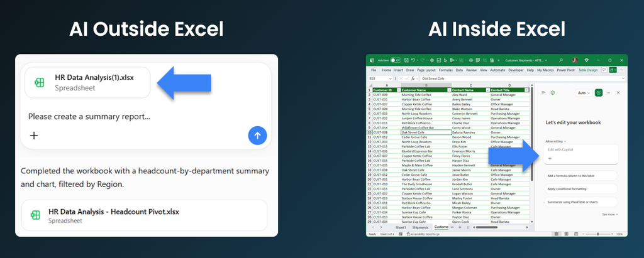This screenshot has width=644, height=258.
Task: Open the Formulas ribbon tab
Action: (x=446, y=70)
